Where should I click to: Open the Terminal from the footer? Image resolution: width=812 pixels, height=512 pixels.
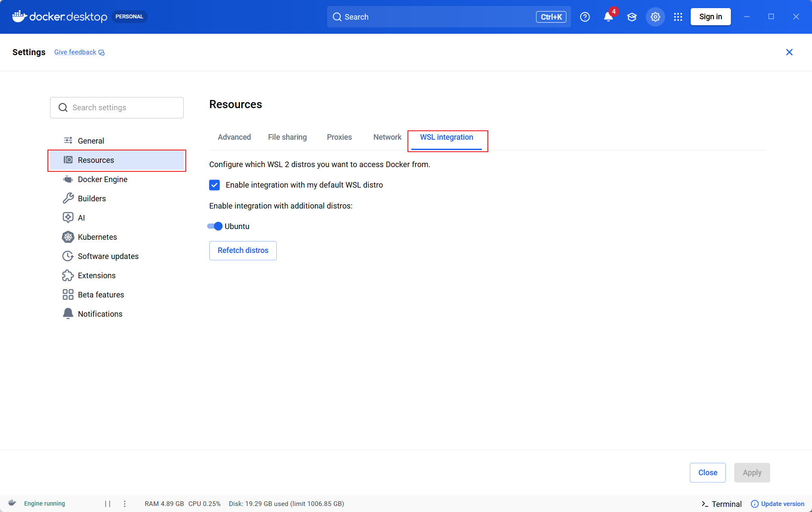(x=721, y=504)
